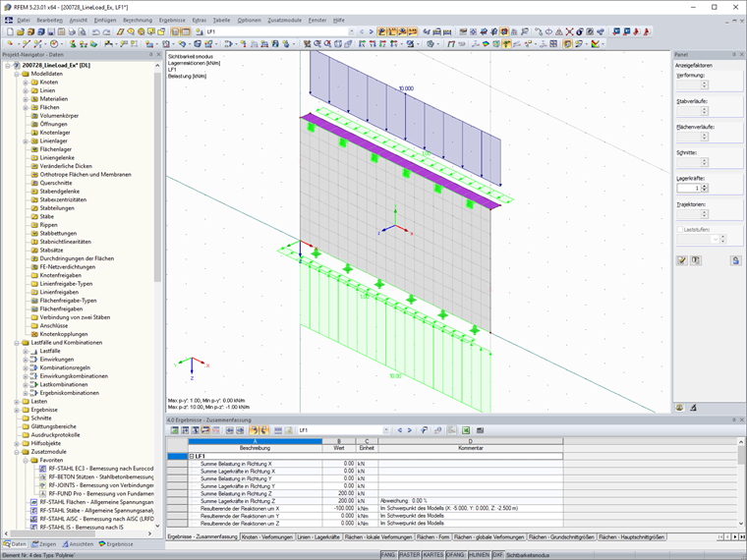Click the red X delete icon in toolbar
747x560 pixels.
point(569,31)
